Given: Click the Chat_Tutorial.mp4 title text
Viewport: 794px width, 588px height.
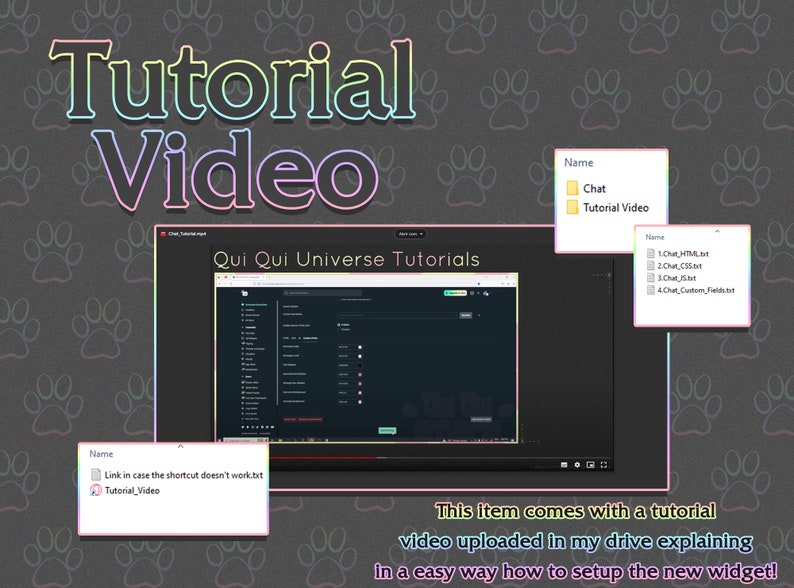Looking at the screenshot, I should click(187, 234).
